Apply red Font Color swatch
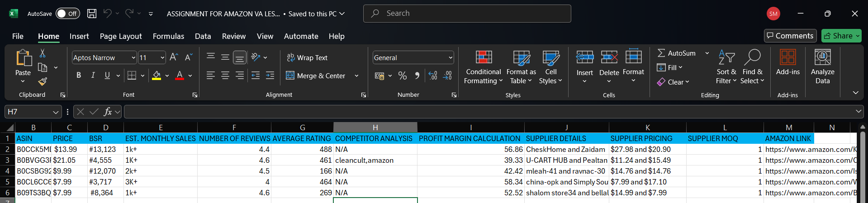Viewport: 868px width, 203px height. pyautogui.click(x=180, y=76)
